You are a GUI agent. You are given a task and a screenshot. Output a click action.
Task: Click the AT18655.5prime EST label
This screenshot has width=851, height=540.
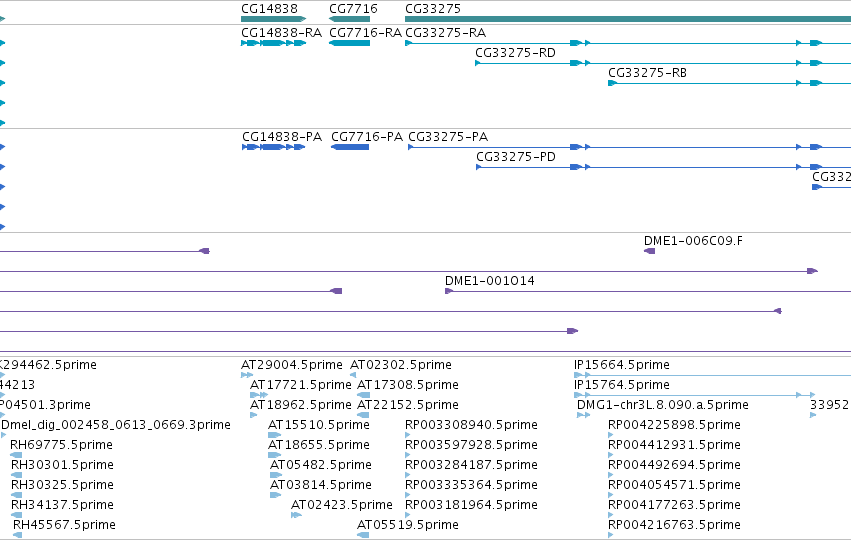pos(319,445)
